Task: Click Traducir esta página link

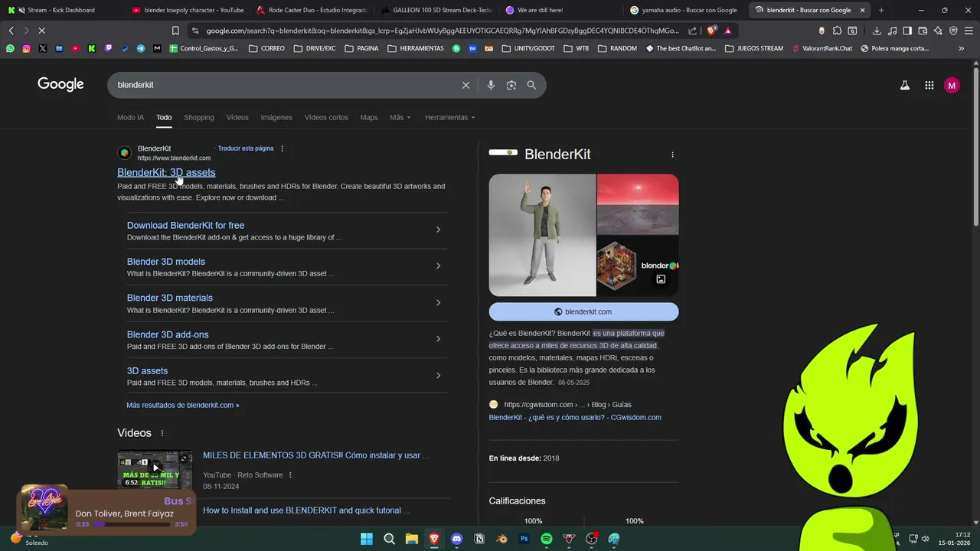Action: coord(246,148)
